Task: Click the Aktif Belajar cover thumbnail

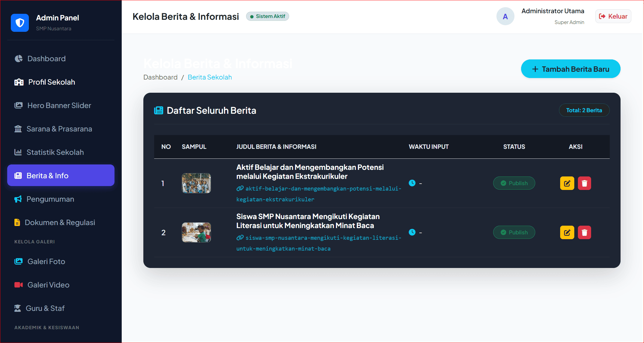Action: [x=196, y=183]
